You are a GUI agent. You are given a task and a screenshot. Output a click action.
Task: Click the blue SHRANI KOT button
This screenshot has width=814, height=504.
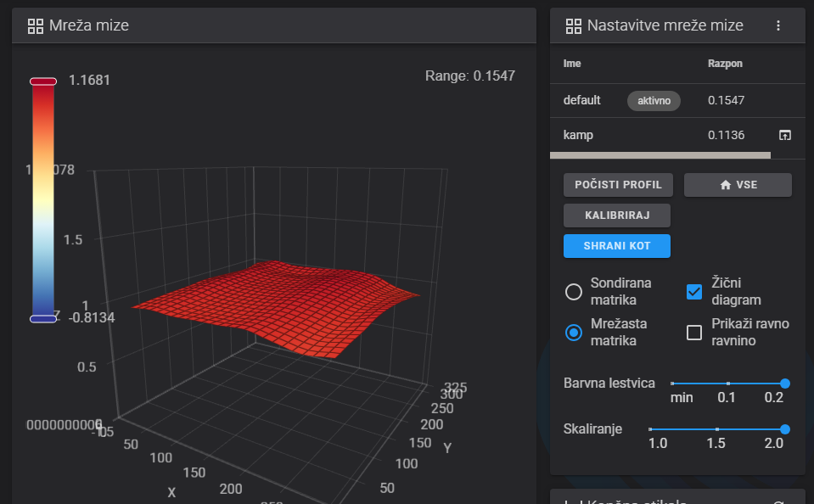coord(617,246)
